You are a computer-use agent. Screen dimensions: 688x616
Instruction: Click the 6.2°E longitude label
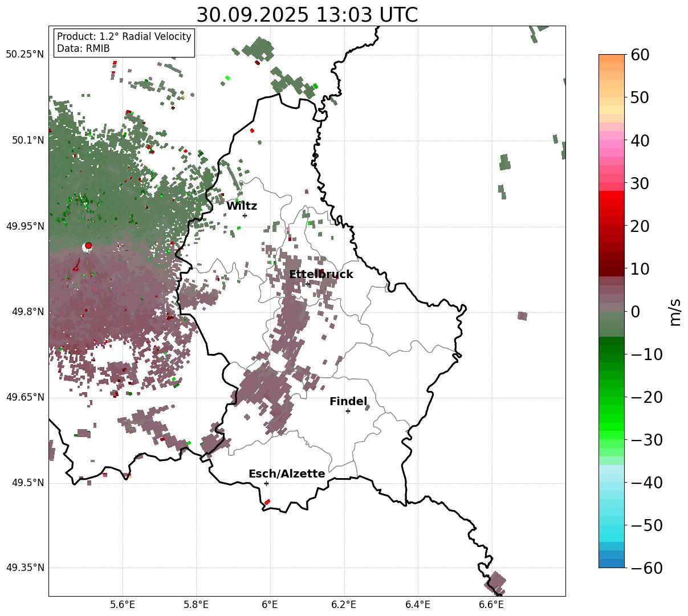344,605
